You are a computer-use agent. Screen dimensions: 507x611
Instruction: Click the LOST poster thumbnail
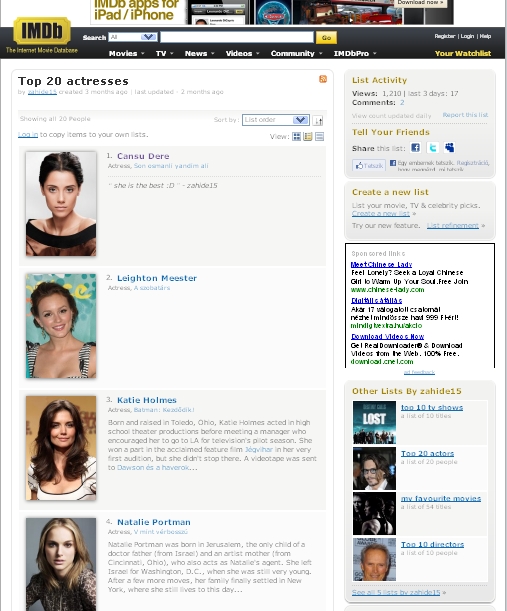[374, 422]
